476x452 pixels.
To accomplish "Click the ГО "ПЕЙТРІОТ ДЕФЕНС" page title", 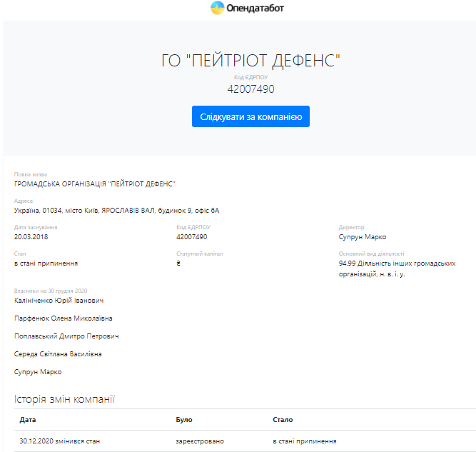I will pyautogui.click(x=250, y=61).
